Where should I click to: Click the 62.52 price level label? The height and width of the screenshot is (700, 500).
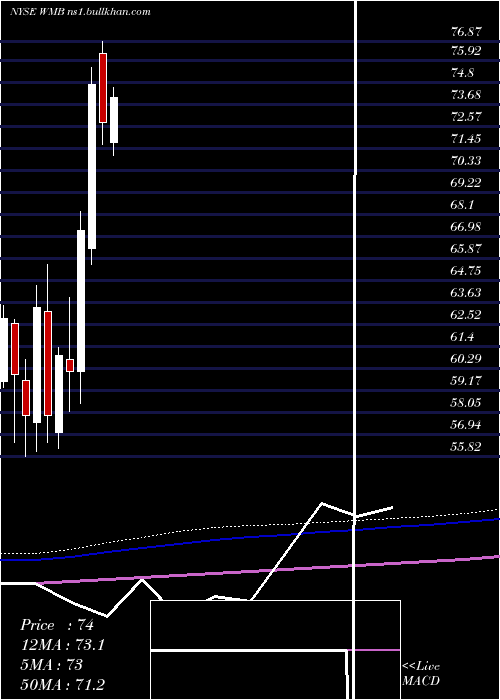[466, 314]
